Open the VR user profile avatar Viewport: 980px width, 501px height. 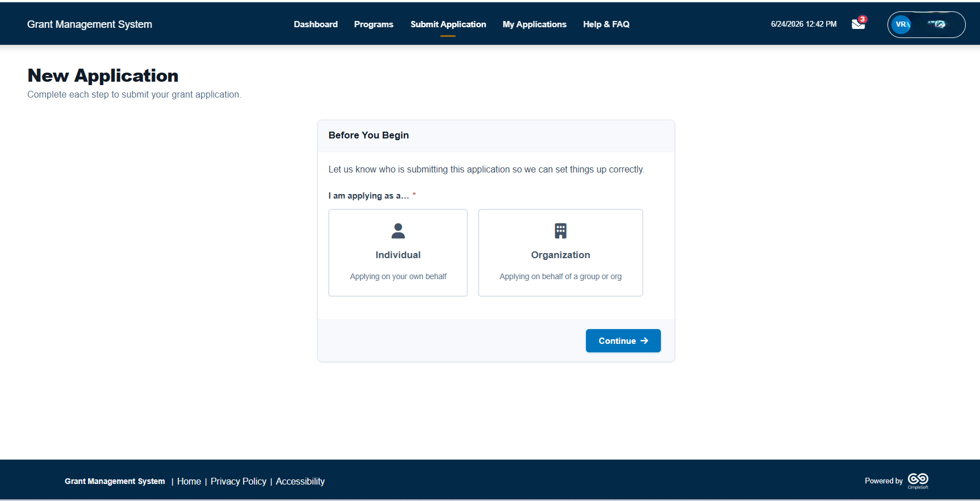click(901, 24)
